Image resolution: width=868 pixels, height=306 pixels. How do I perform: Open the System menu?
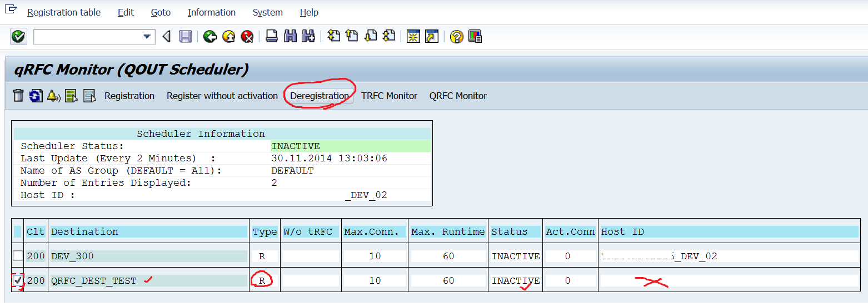(267, 12)
